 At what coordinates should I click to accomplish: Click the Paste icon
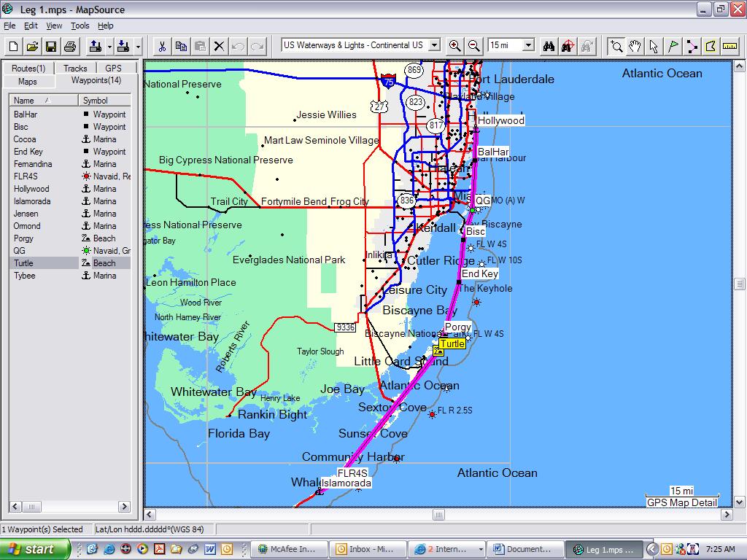pos(200,46)
